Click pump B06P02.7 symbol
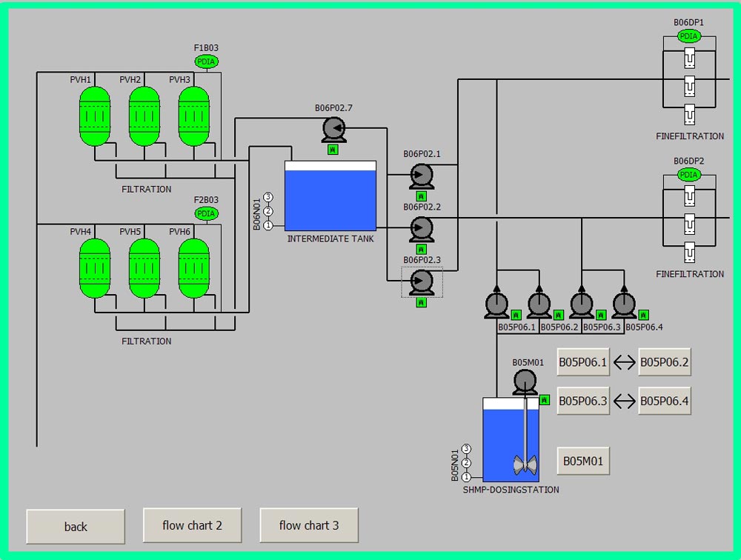 (334, 130)
